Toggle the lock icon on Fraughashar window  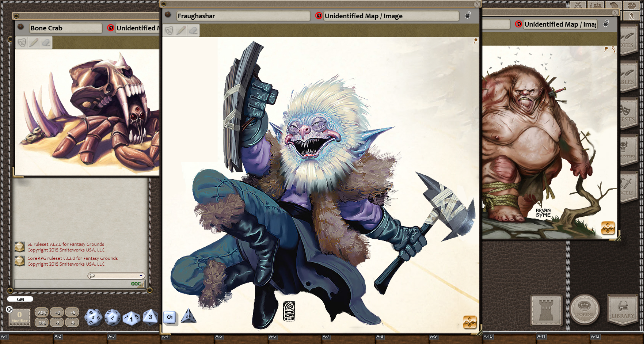468,15
